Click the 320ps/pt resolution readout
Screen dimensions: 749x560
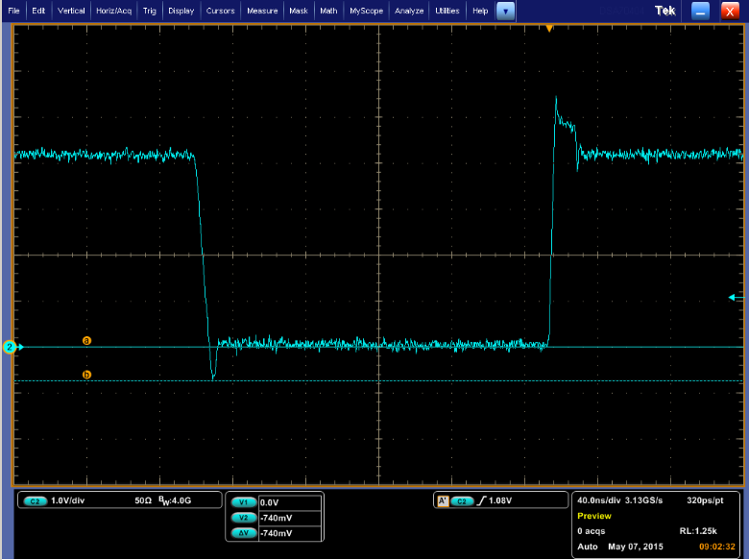pyautogui.click(x=705, y=500)
